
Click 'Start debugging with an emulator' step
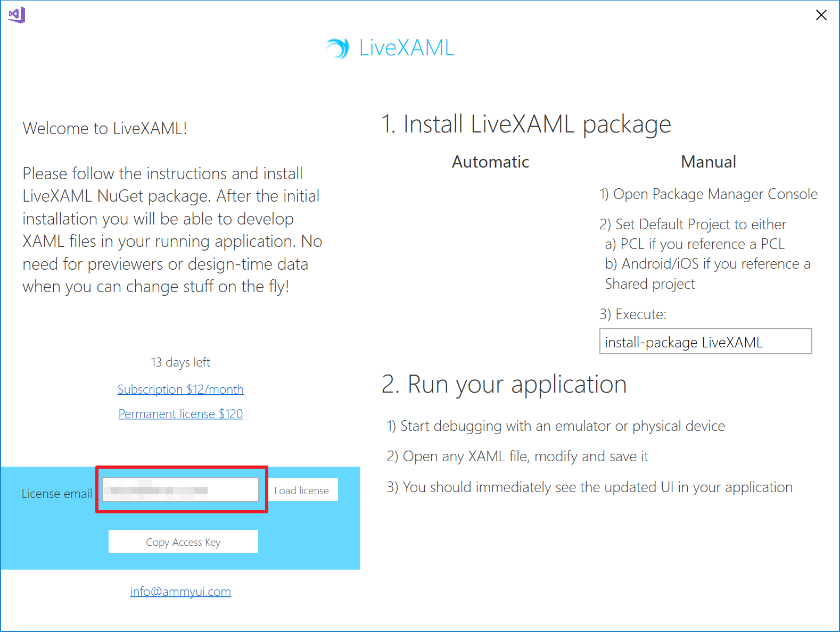(556, 426)
